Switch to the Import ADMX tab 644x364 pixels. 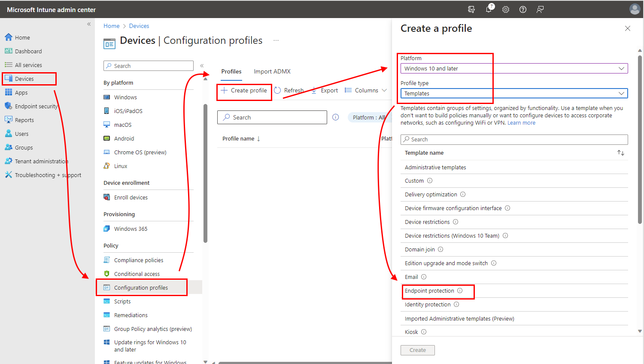pyautogui.click(x=272, y=71)
